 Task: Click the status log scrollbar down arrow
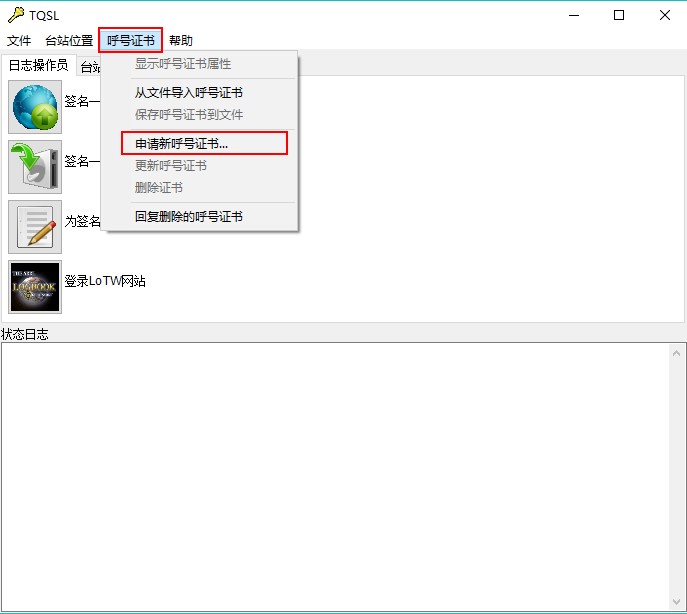tap(677, 601)
